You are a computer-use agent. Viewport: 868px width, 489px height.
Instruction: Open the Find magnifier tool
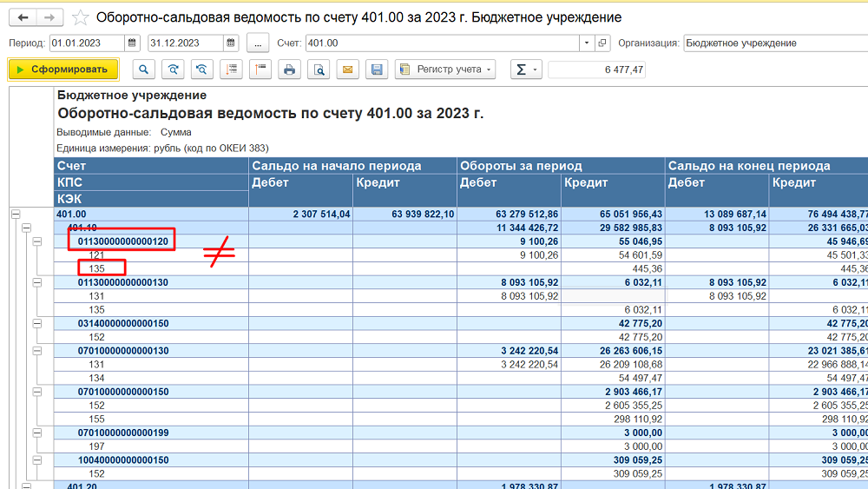coord(144,69)
